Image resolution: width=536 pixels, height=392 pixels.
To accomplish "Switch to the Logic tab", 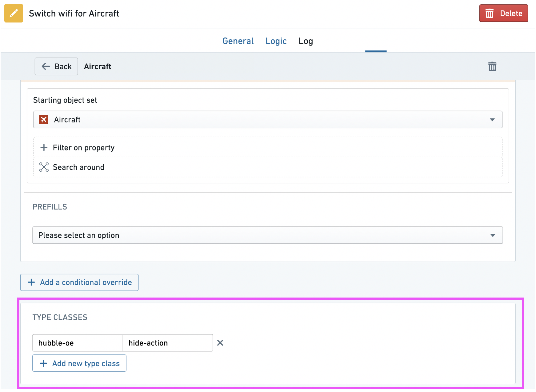I will (x=276, y=41).
